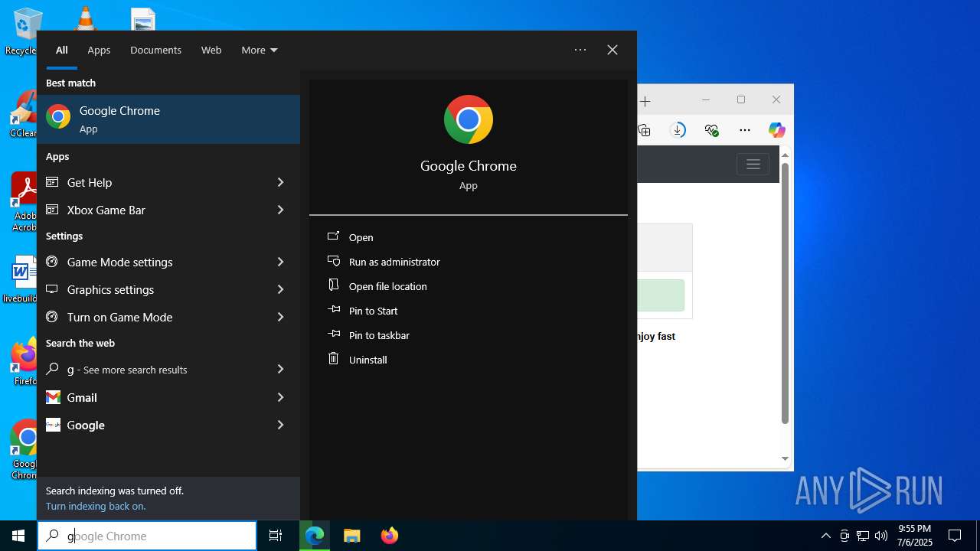Expand the Xbox Game Bar result arrow
Viewport: 980px width, 551px height.
click(x=280, y=210)
